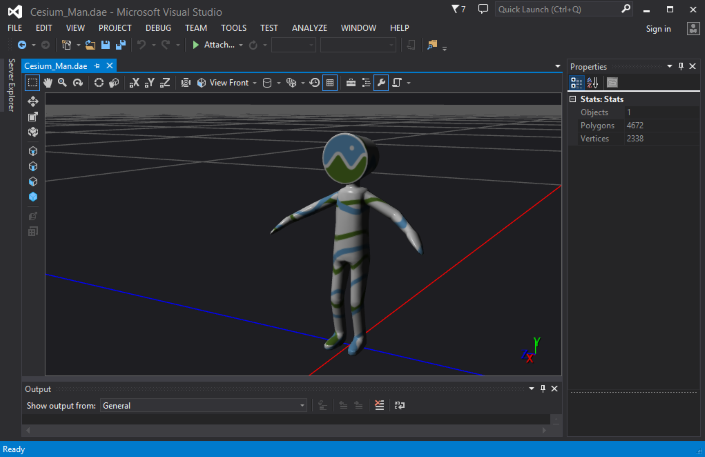Click the Save All icon

click(x=120, y=45)
